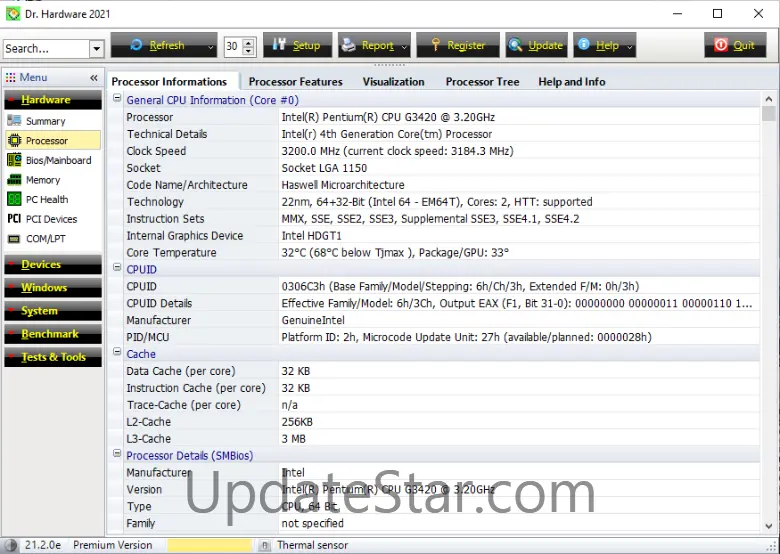Click the Dr. Hardware title bar icon
This screenshot has height=554, width=780.
click(13, 14)
